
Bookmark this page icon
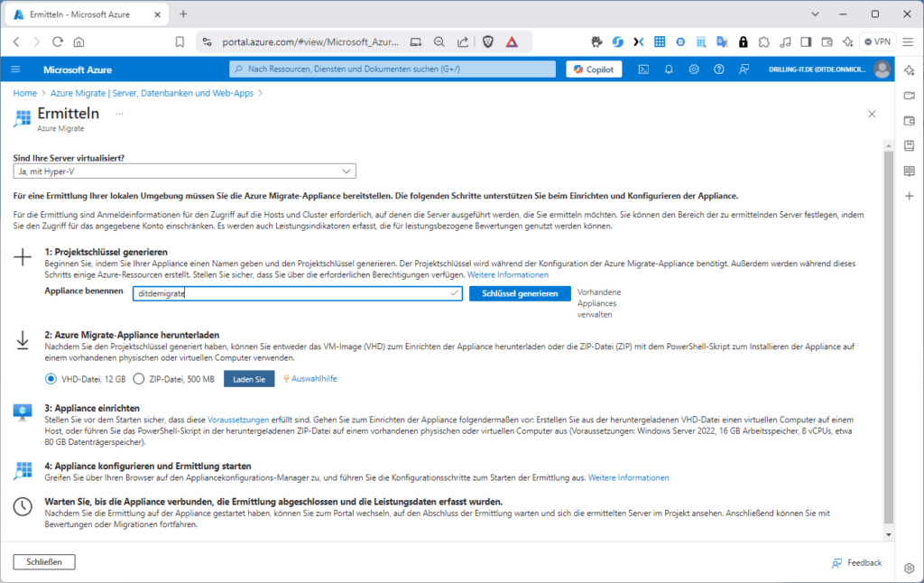[180, 42]
